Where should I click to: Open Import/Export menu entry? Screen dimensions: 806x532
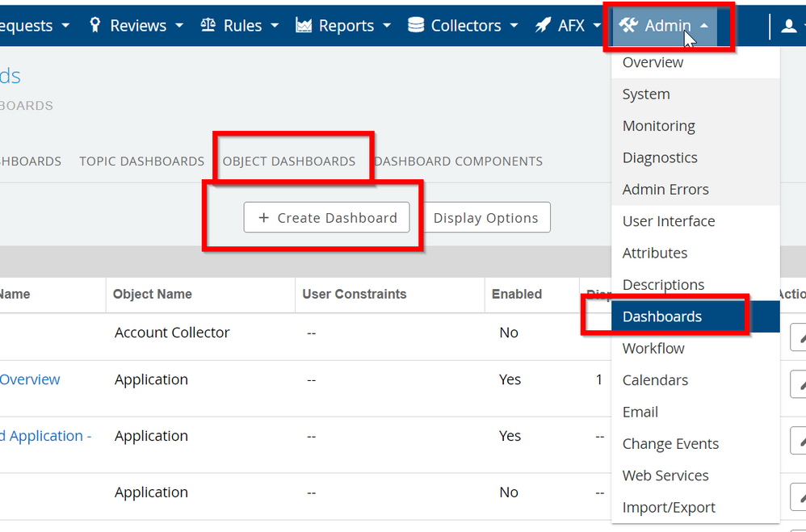coord(669,508)
